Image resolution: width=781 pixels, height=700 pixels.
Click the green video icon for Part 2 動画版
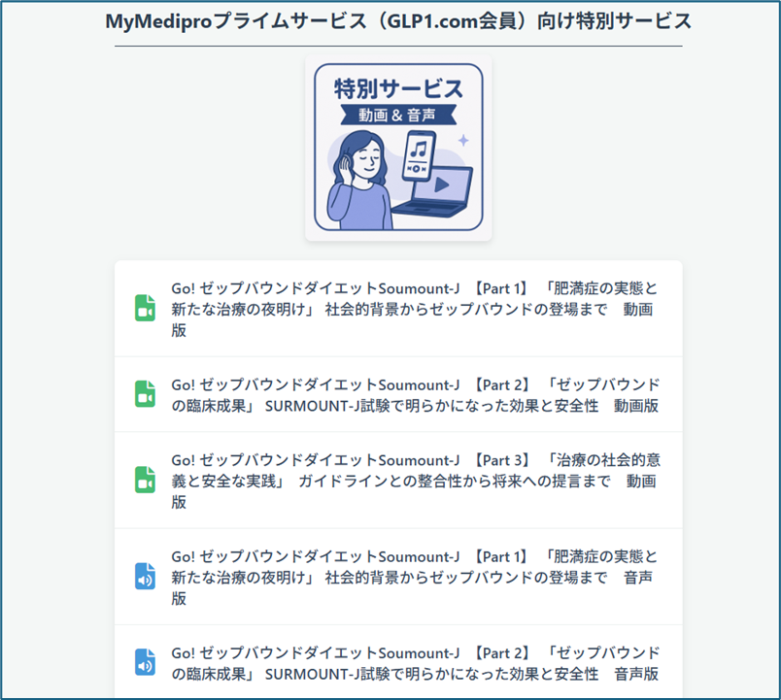pyautogui.click(x=145, y=393)
